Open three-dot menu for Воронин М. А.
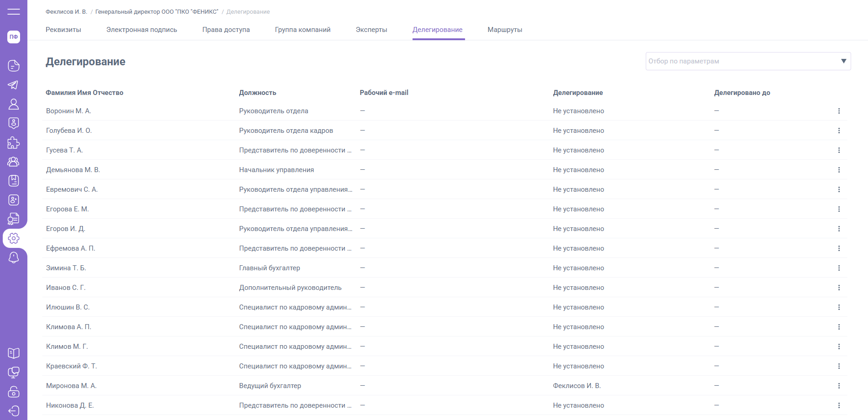 coord(839,111)
